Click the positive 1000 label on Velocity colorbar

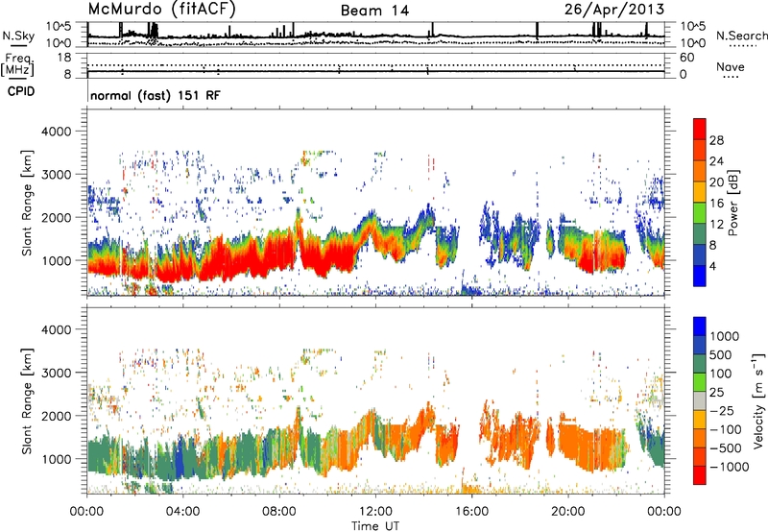[x=725, y=336]
